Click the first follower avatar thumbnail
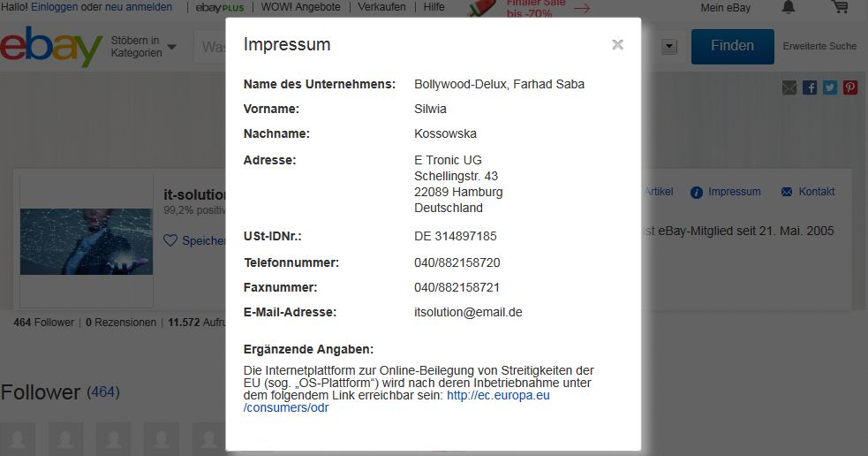Viewport: 868px width, 456px height. [x=17, y=439]
